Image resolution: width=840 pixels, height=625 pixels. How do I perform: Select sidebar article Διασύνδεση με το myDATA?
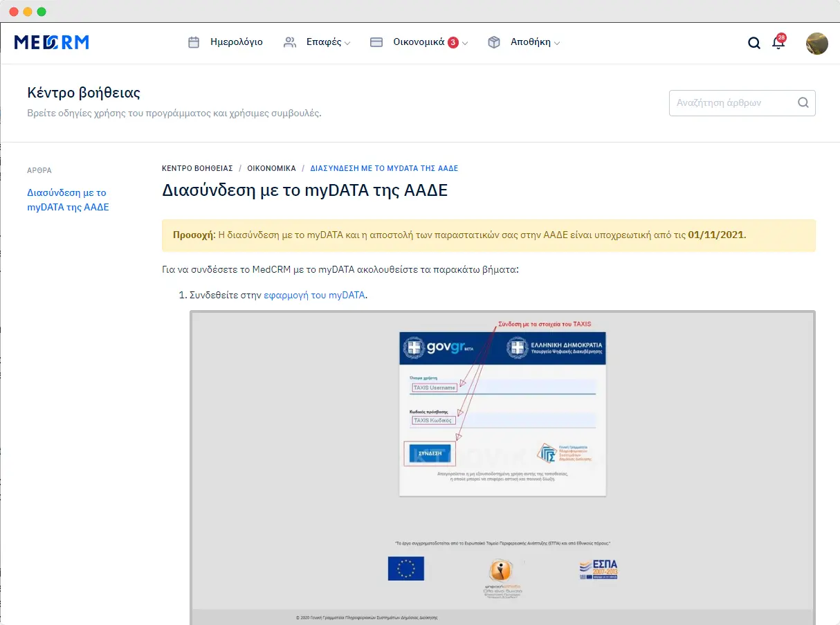pos(68,199)
